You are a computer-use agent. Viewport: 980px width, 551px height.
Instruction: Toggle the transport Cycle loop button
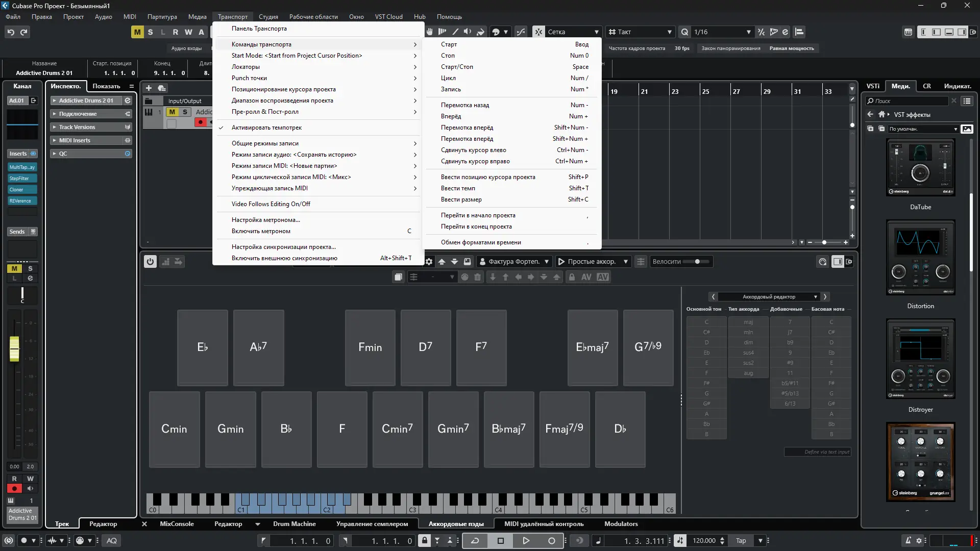pos(475,541)
